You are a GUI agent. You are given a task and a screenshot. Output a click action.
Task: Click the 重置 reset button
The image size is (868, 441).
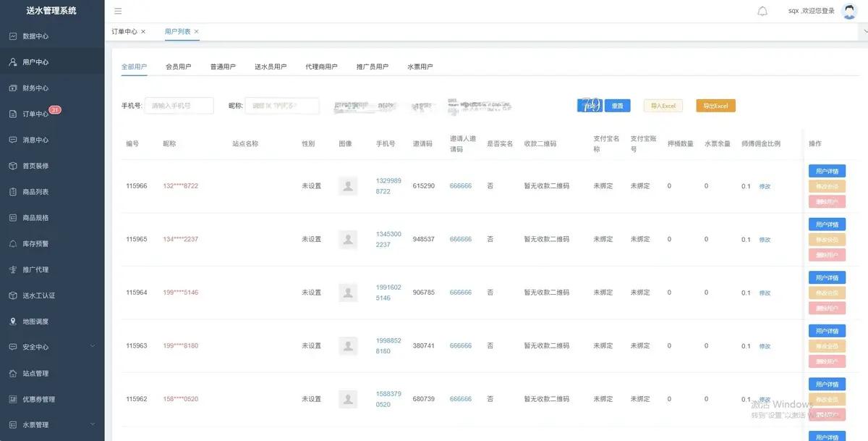617,106
